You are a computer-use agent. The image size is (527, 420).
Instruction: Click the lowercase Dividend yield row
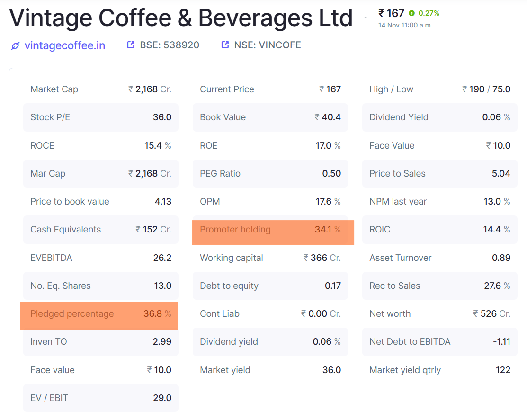[270, 342]
